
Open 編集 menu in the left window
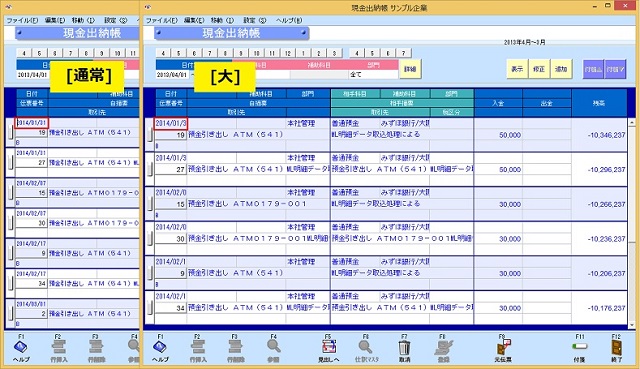click(x=55, y=20)
